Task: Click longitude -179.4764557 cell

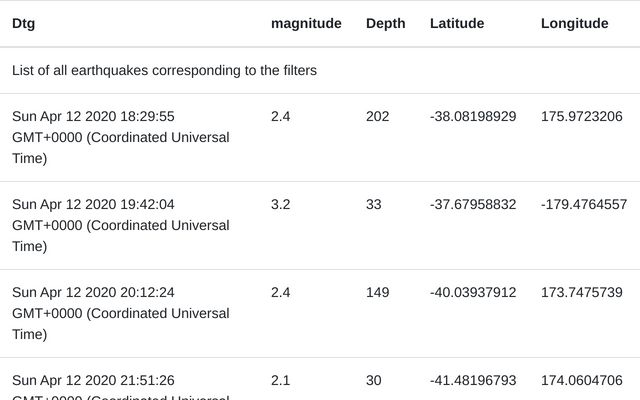Action: tap(583, 204)
